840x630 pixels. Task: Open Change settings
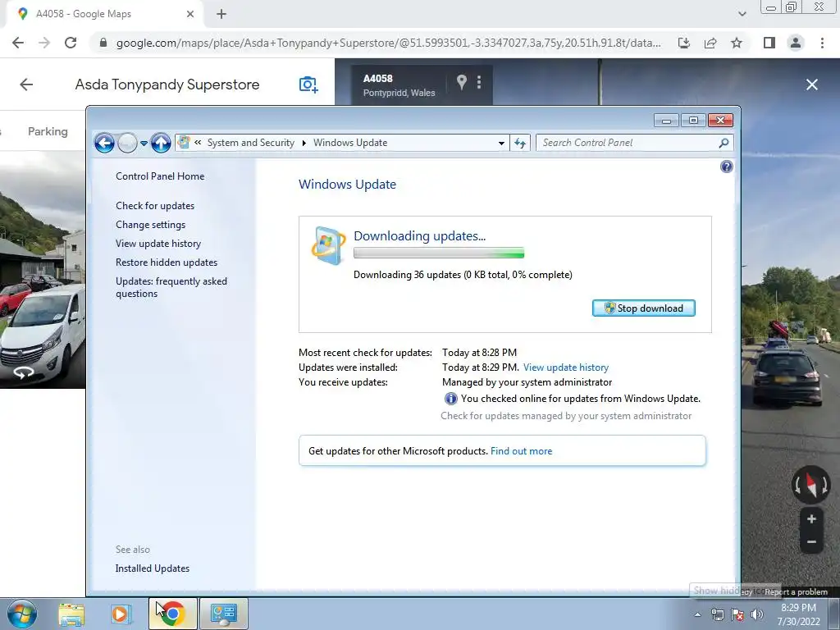pos(151,225)
